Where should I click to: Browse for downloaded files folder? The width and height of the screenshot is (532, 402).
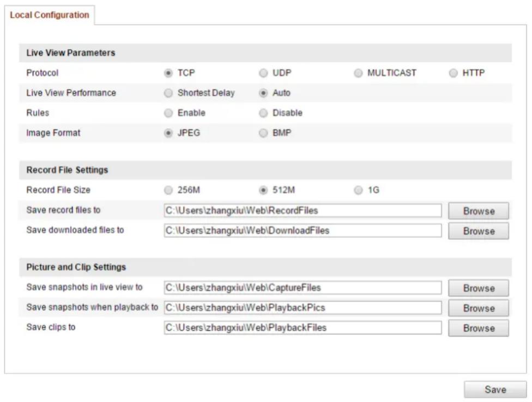coord(479,231)
